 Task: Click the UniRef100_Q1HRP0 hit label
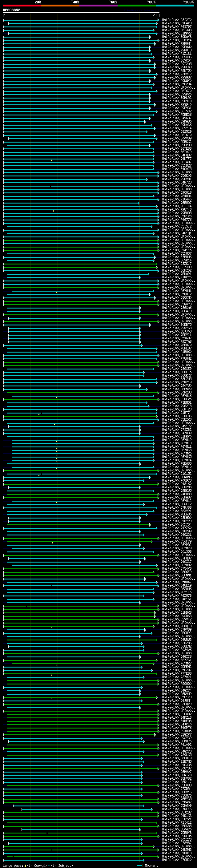[177, 437]
